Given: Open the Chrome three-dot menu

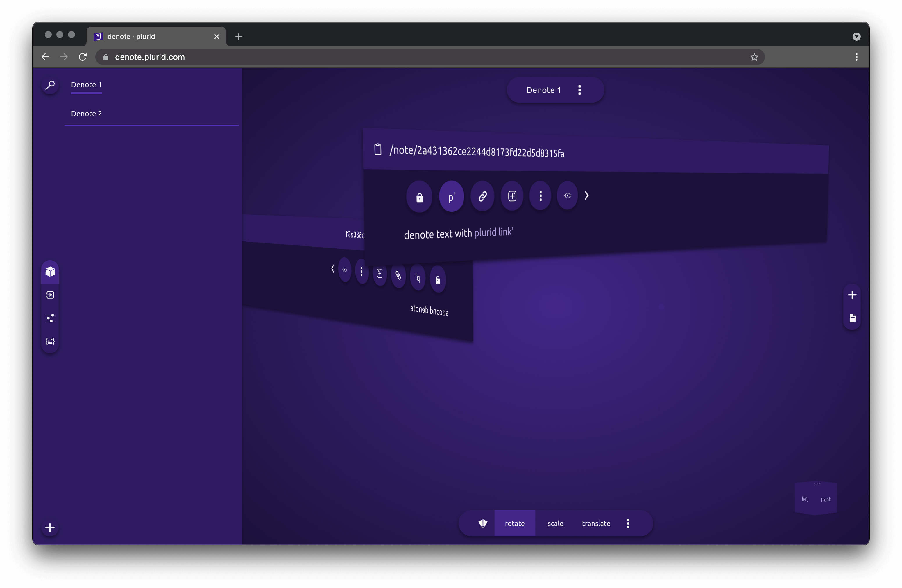Looking at the screenshot, I should coord(856,57).
